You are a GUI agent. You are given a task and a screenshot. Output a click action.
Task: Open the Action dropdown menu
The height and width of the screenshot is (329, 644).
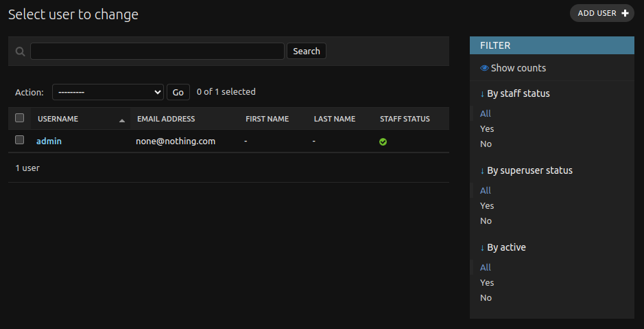tap(108, 92)
